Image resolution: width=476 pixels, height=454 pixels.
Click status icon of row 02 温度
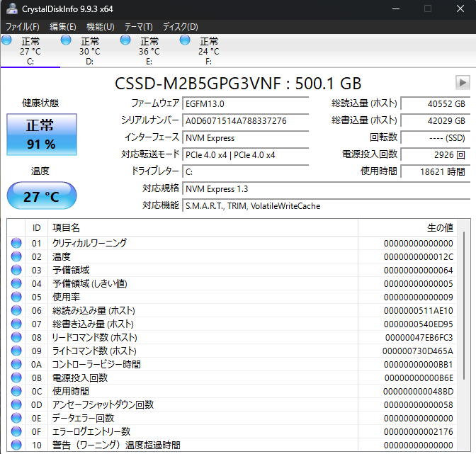point(16,256)
